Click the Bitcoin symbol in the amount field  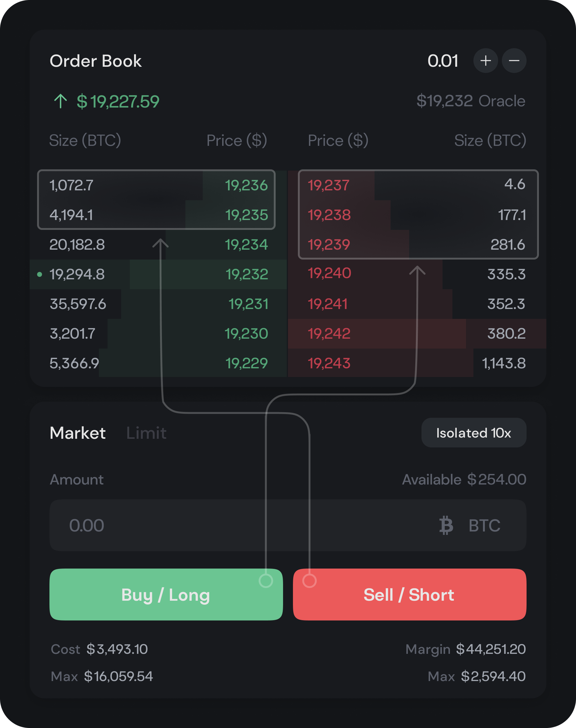tap(446, 525)
